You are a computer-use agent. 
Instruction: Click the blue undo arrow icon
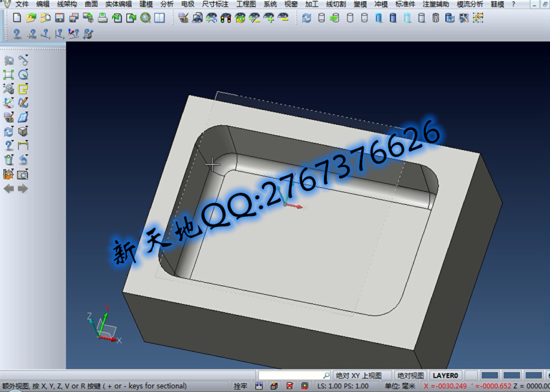point(23,159)
